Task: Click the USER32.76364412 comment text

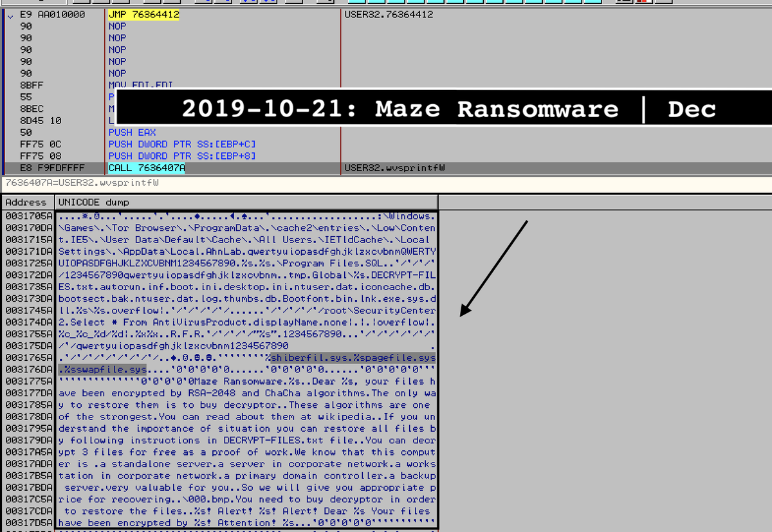Action: [389, 14]
